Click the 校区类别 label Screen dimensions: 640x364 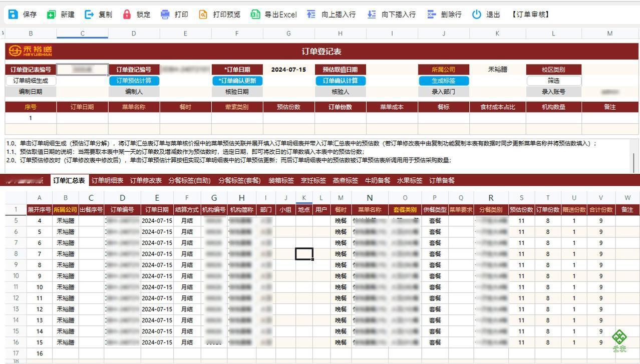point(553,70)
